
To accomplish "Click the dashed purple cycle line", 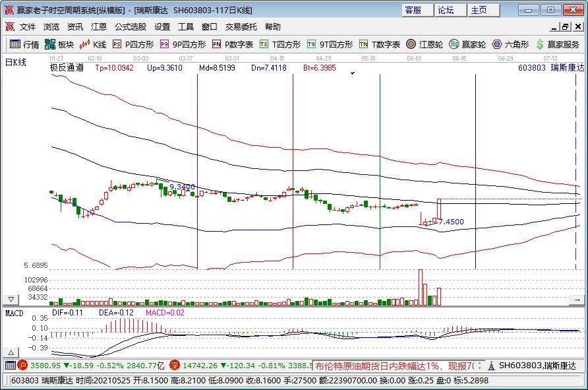I will point(575,172).
